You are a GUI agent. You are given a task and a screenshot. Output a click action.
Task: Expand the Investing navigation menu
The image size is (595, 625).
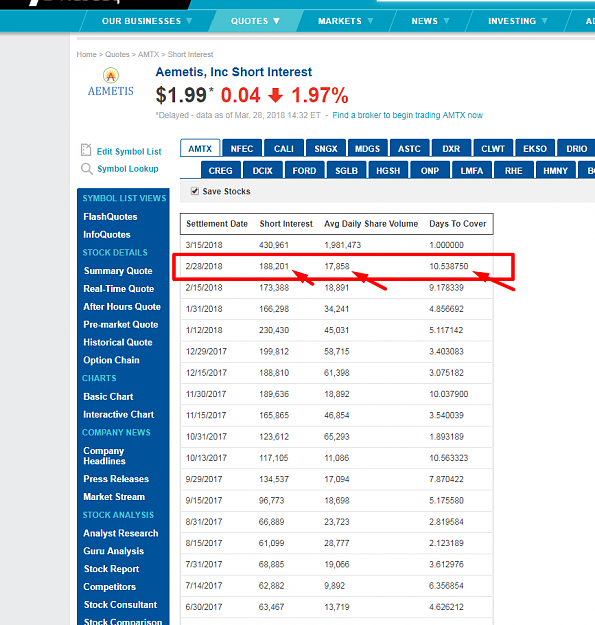[x=518, y=21]
